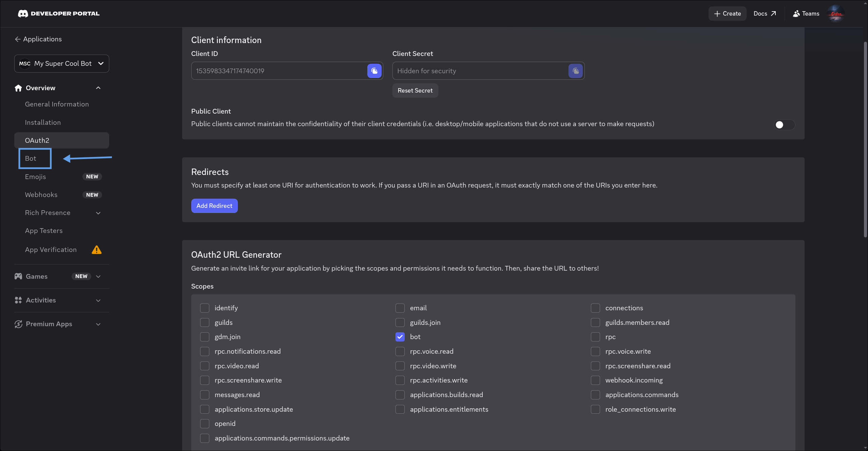
Task: Tick the openid scope checkbox
Action: (205, 424)
